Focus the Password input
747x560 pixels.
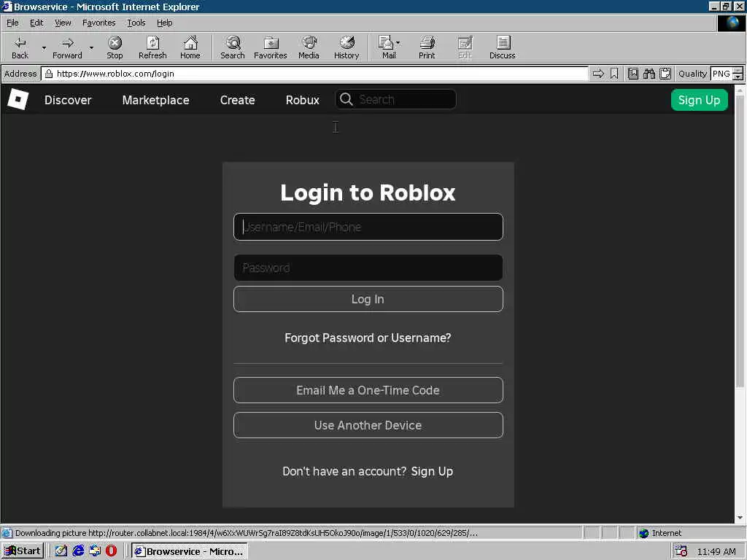(368, 268)
